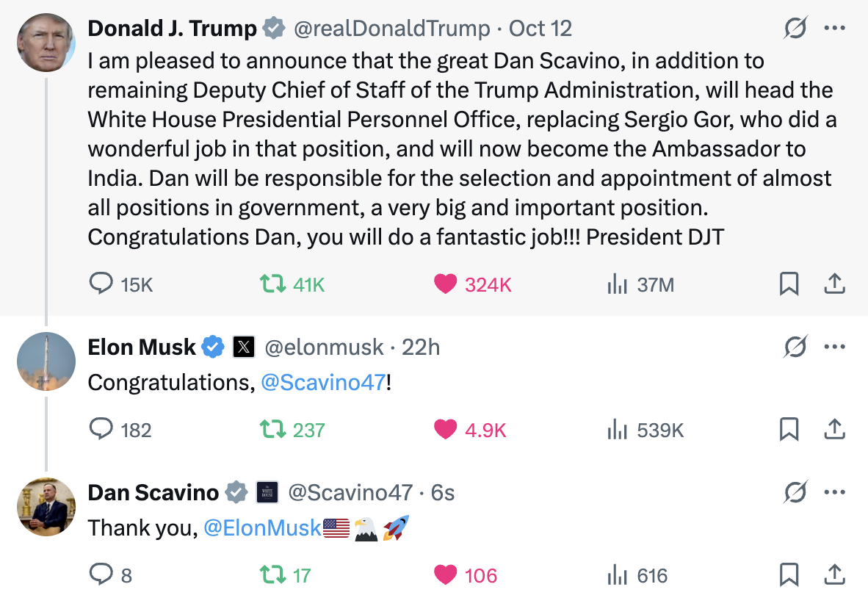Open Grok icon on Trump's post

pyautogui.click(x=795, y=29)
